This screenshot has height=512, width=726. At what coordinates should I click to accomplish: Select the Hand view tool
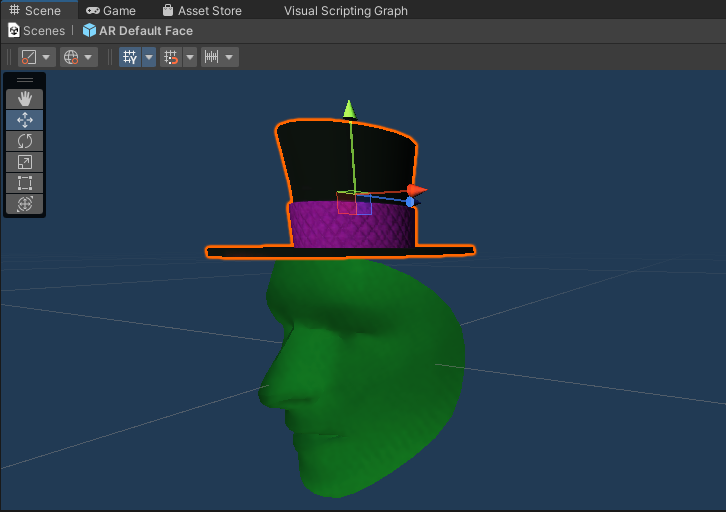coord(25,98)
